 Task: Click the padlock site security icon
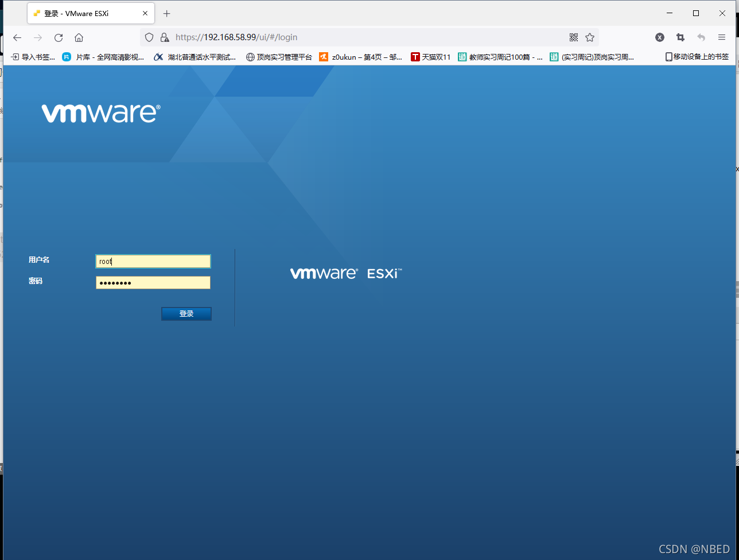pos(165,37)
